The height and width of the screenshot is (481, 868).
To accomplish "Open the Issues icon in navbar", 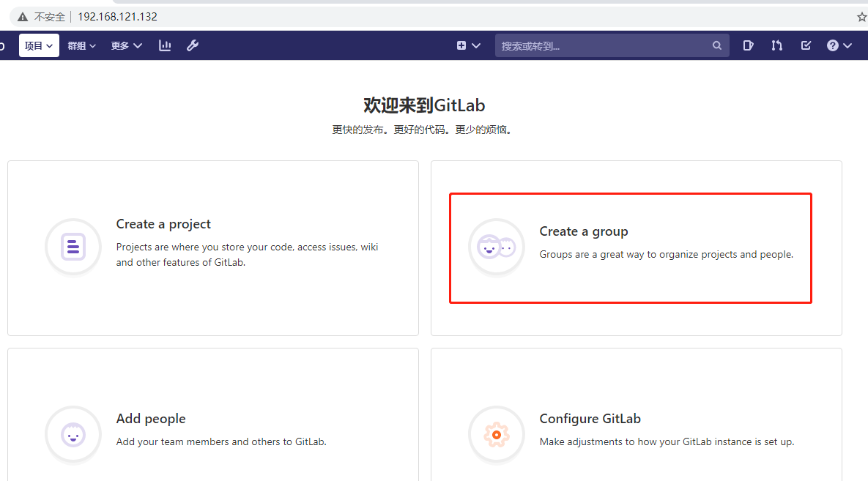I will click(x=749, y=45).
